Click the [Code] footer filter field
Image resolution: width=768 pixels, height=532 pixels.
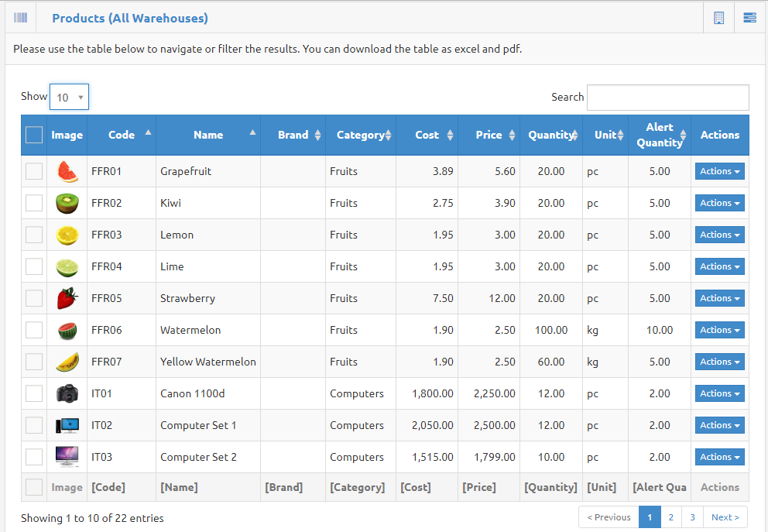121,487
